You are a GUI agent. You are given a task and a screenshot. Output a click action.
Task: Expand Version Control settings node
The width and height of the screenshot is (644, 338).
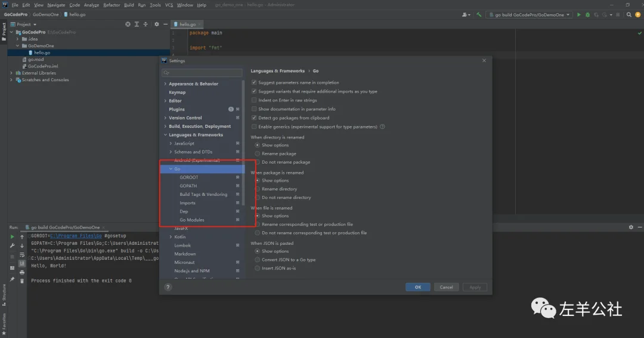[x=166, y=118]
